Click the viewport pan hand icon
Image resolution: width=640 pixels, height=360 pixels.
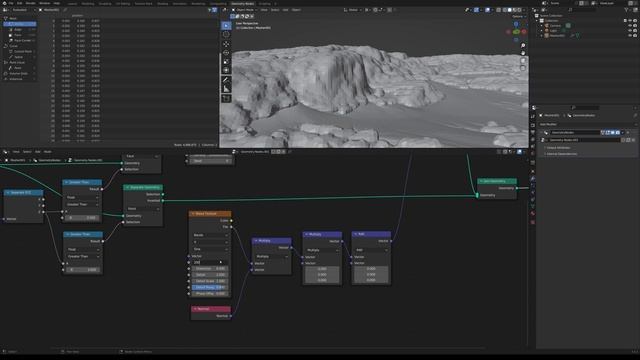click(523, 53)
